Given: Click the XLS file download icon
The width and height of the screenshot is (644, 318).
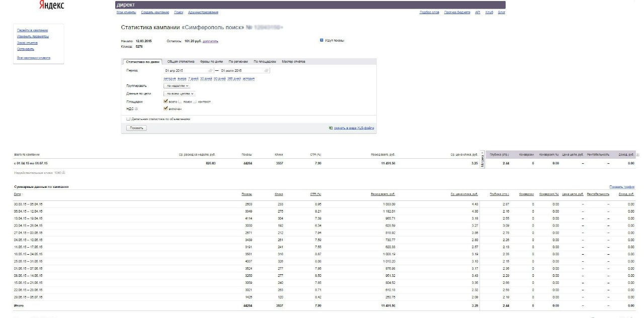Looking at the screenshot, I should tap(330, 128).
